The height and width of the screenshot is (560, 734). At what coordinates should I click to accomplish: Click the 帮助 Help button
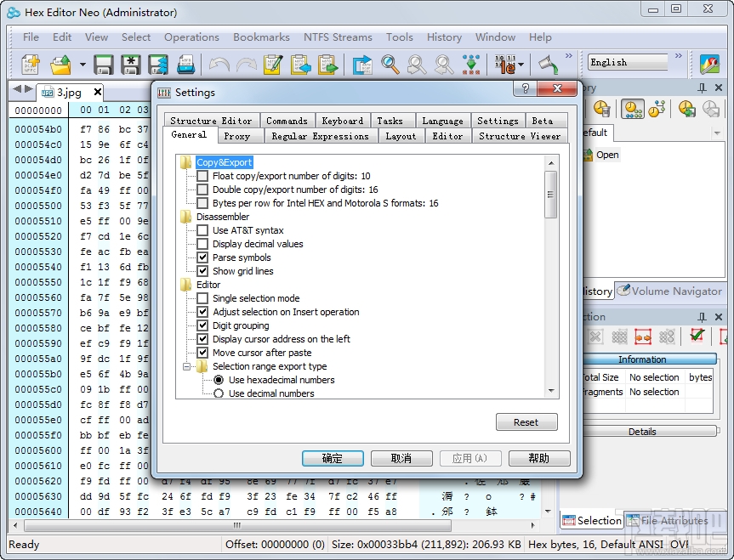[x=538, y=458]
